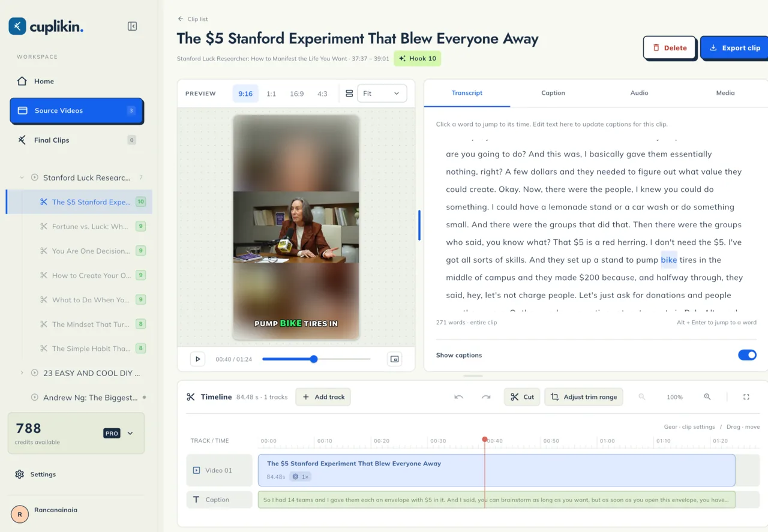The height and width of the screenshot is (532, 768).
Task: Open the PRO credits dropdown chevron
Action: tap(130, 433)
